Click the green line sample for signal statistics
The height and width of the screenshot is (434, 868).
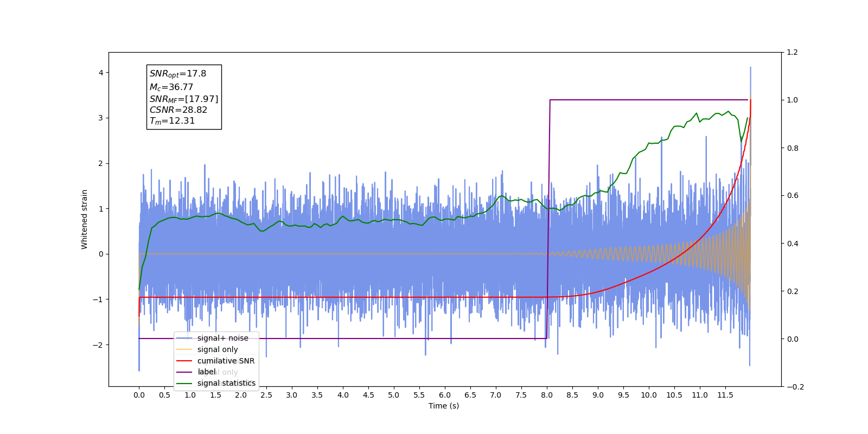tap(184, 383)
